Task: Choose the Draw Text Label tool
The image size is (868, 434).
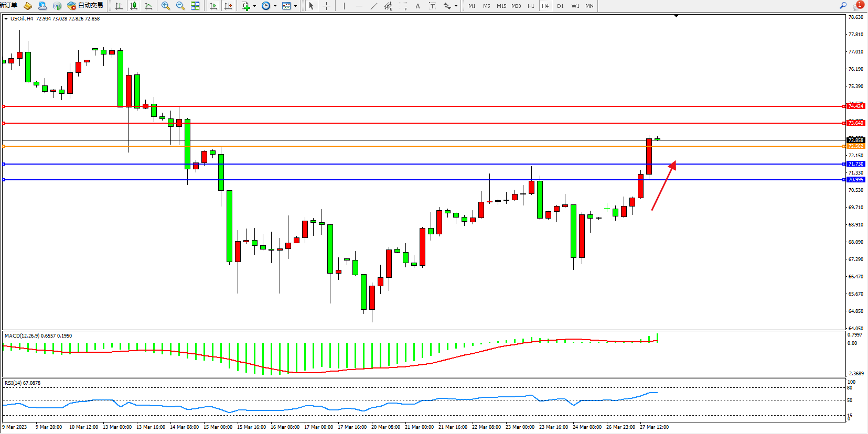Action: coord(432,6)
